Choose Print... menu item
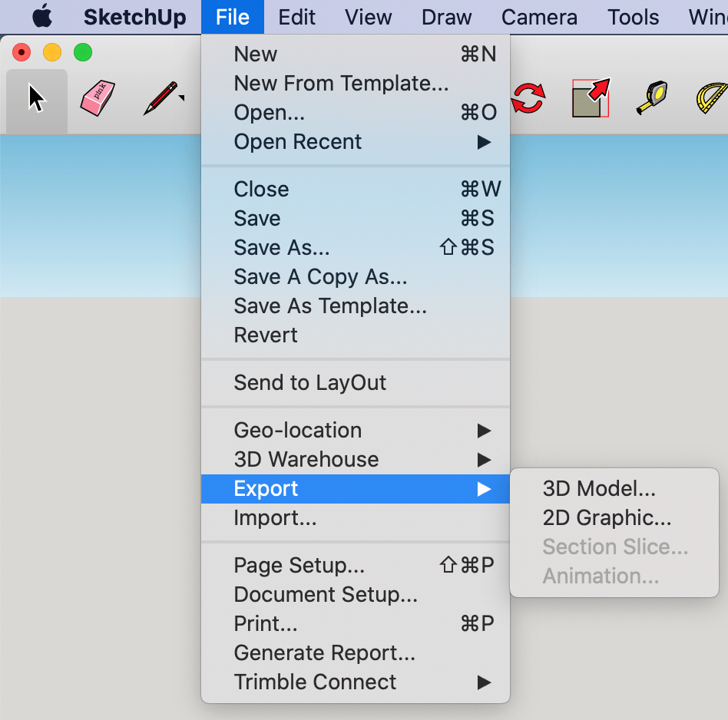Image resolution: width=728 pixels, height=720 pixels. [x=356, y=624]
